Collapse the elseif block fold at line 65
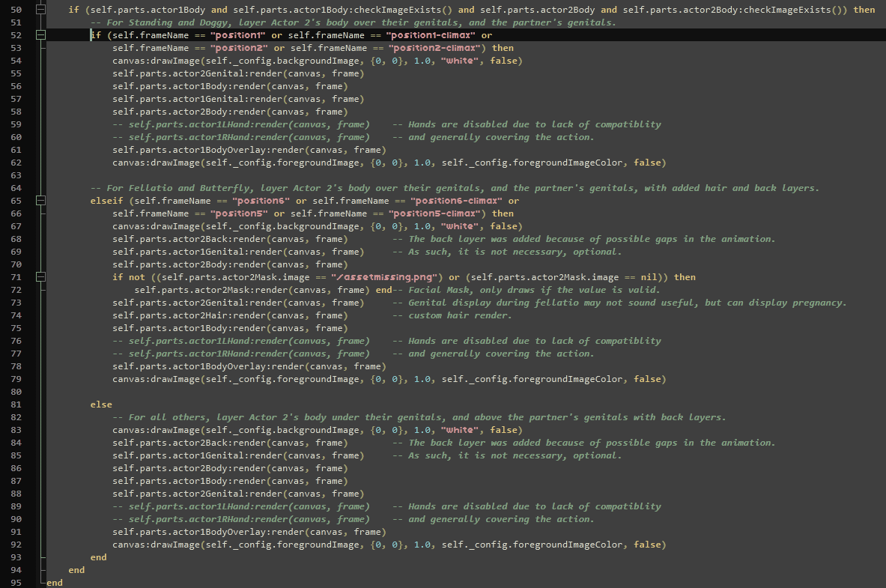Screen dimensions: 886x588 pyautogui.click(x=40, y=200)
